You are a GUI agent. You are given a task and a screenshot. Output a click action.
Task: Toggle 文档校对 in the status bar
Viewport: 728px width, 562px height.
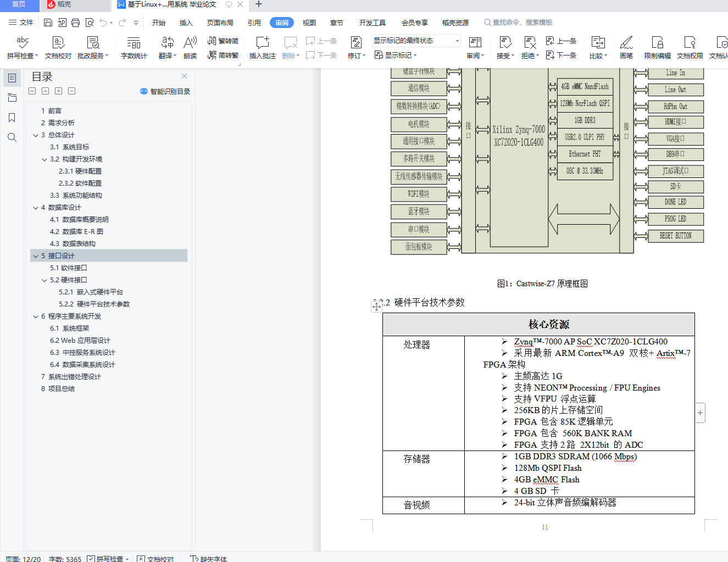[155, 559]
